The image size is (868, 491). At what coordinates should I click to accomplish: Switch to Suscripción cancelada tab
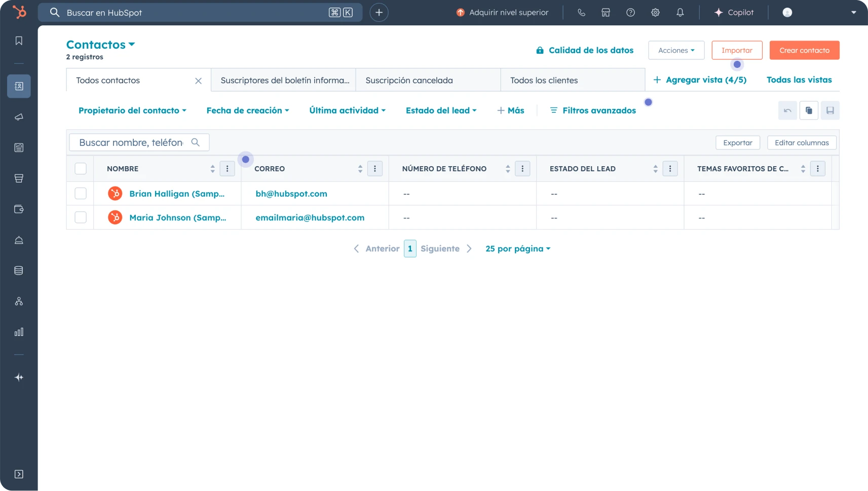[x=428, y=80]
